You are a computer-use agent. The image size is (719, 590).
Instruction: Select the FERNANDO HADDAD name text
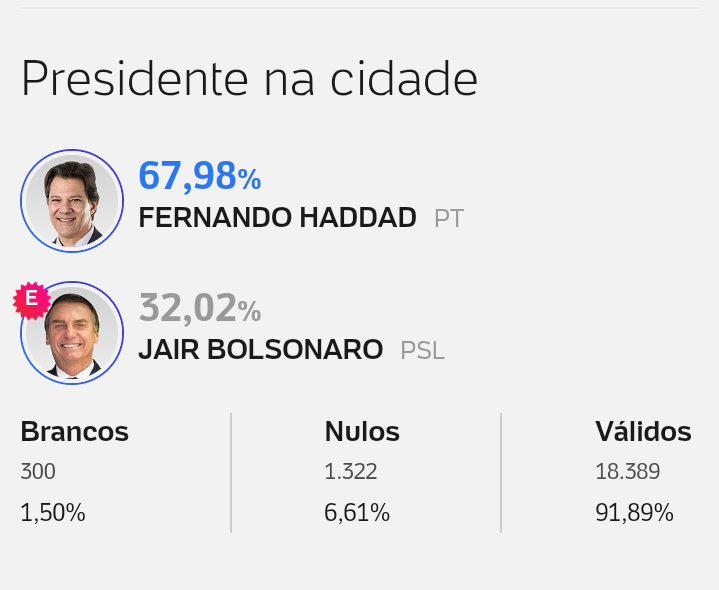click(x=277, y=217)
